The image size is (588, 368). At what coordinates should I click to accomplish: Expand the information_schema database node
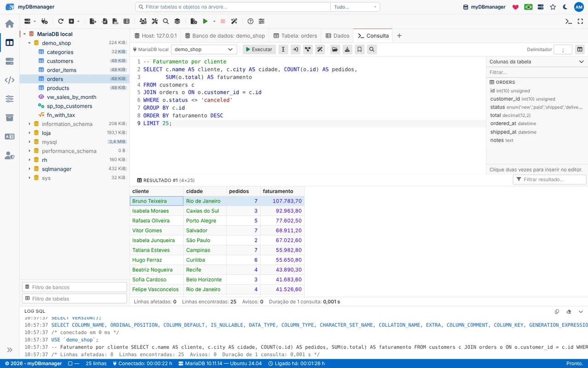[30, 124]
